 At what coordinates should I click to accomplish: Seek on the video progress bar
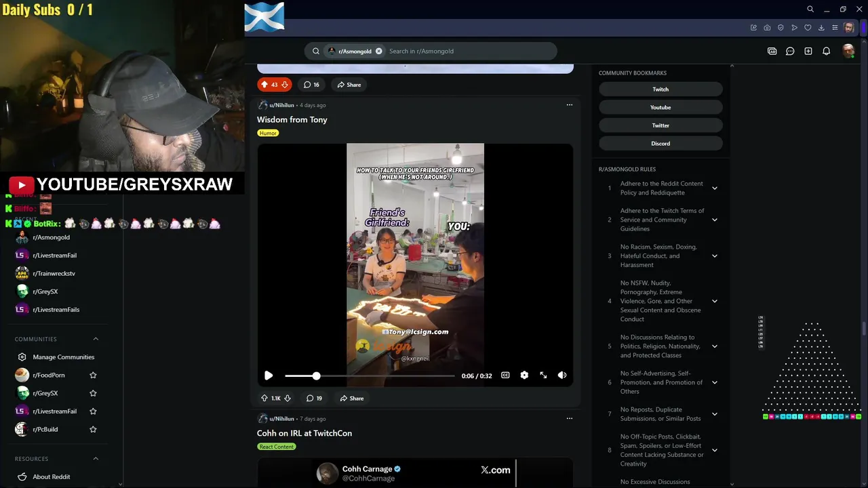click(x=370, y=375)
